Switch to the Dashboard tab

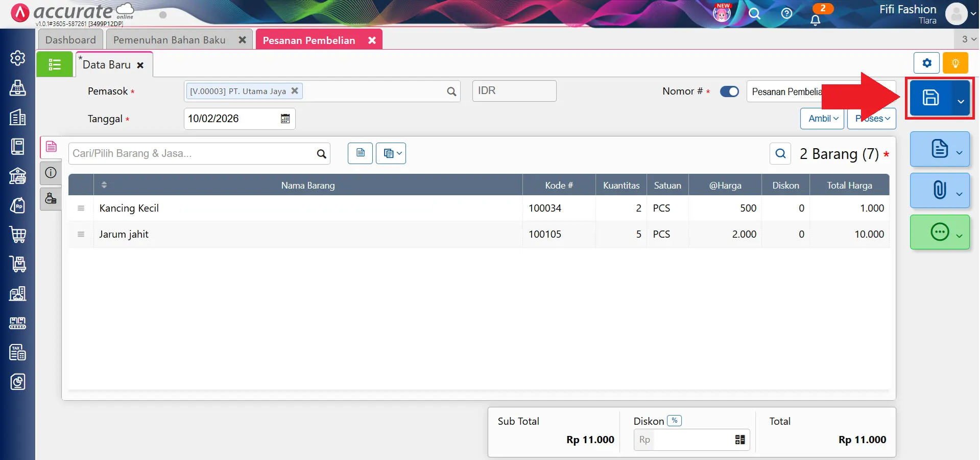click(70, 40)
